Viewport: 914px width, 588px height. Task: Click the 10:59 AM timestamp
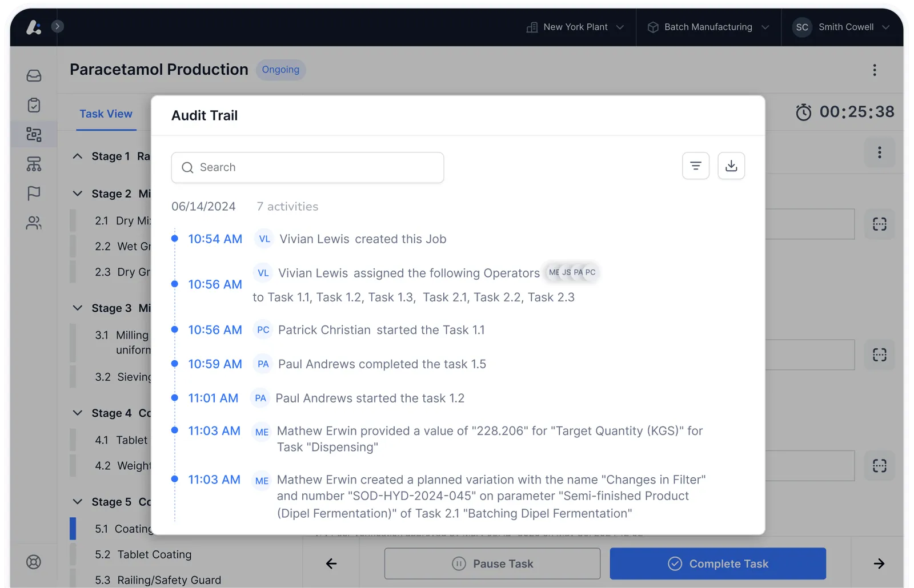coord(215,364)
